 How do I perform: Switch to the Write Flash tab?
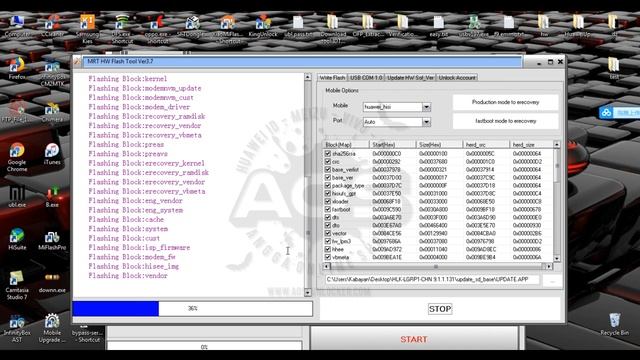pos(332,78)
